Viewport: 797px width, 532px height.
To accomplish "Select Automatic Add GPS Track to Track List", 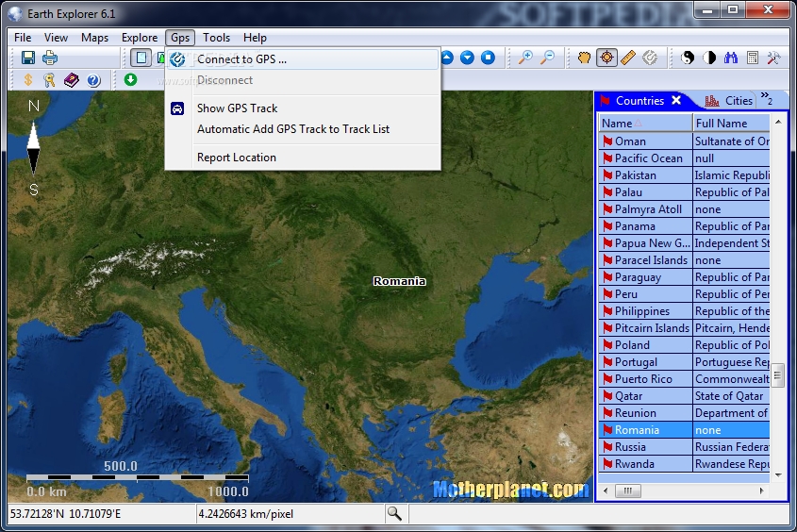I will point(303,129).
